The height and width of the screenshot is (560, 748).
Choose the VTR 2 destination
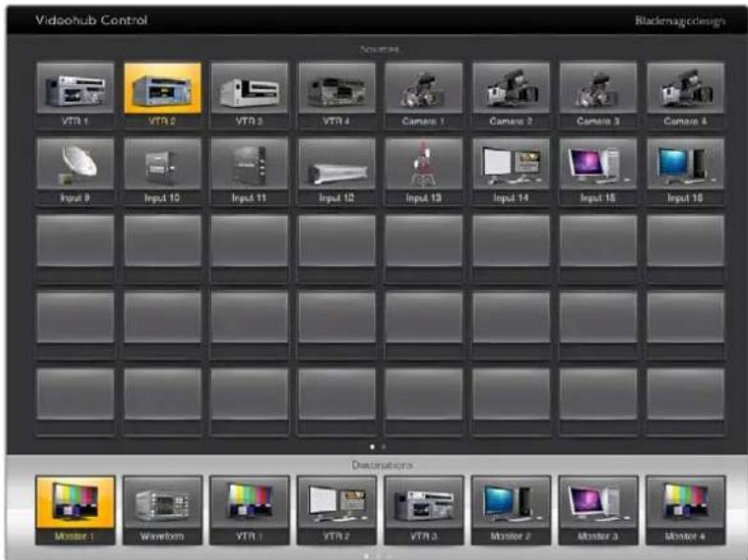click(337, 509)
